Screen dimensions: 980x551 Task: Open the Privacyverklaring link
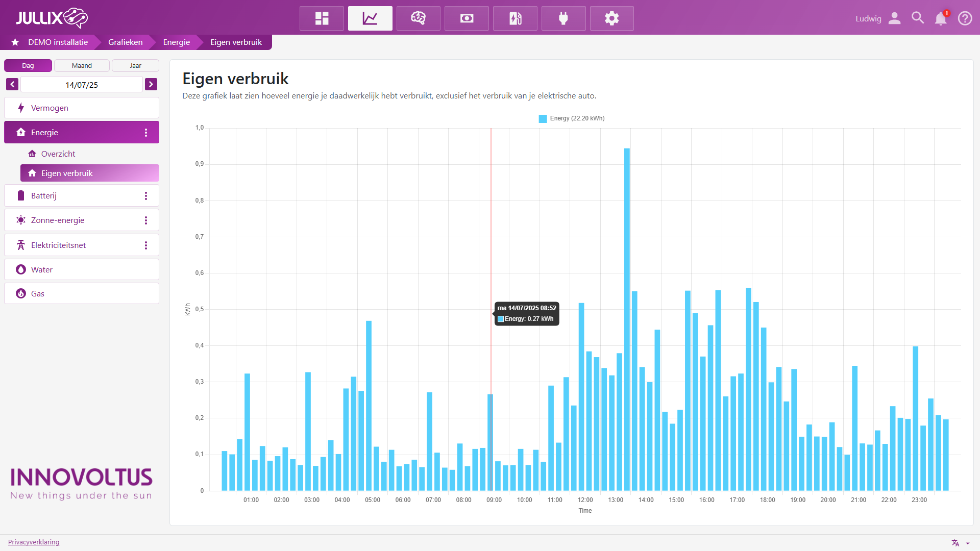click(x=34, y=542)
